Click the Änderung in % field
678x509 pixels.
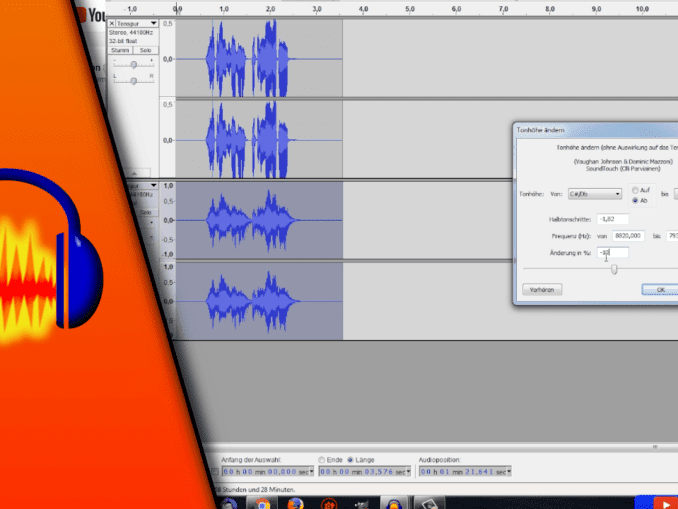(x=612, y=253)
